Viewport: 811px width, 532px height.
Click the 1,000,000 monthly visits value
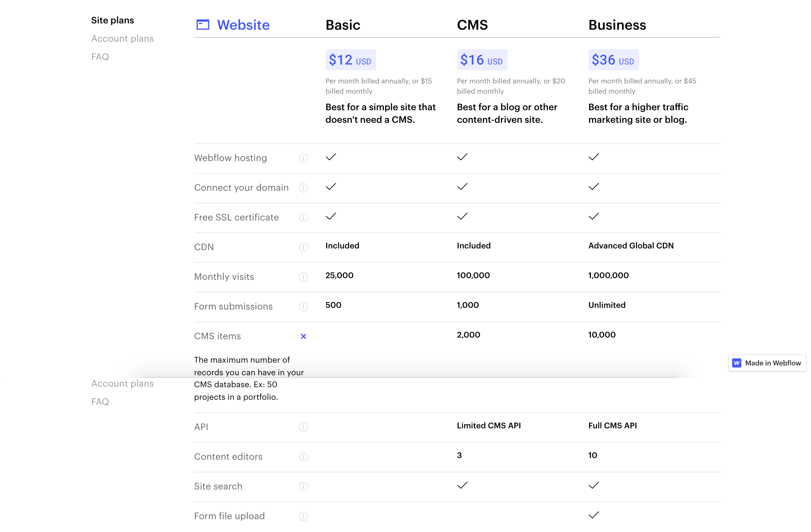609,276
